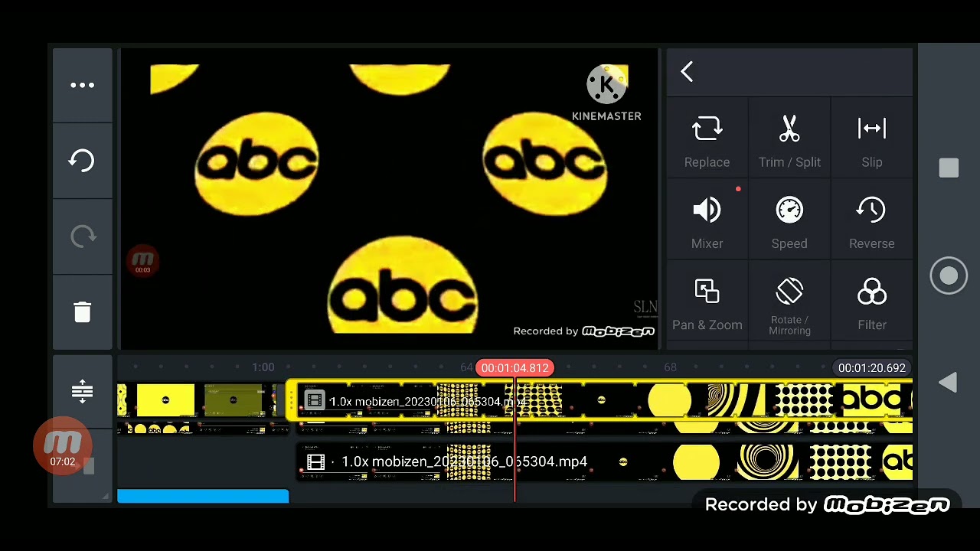Viewport: 980px width, 551px height.
Task: Open the three-dots more options menu
Action: pyautogui.click(x=82, y=85)
